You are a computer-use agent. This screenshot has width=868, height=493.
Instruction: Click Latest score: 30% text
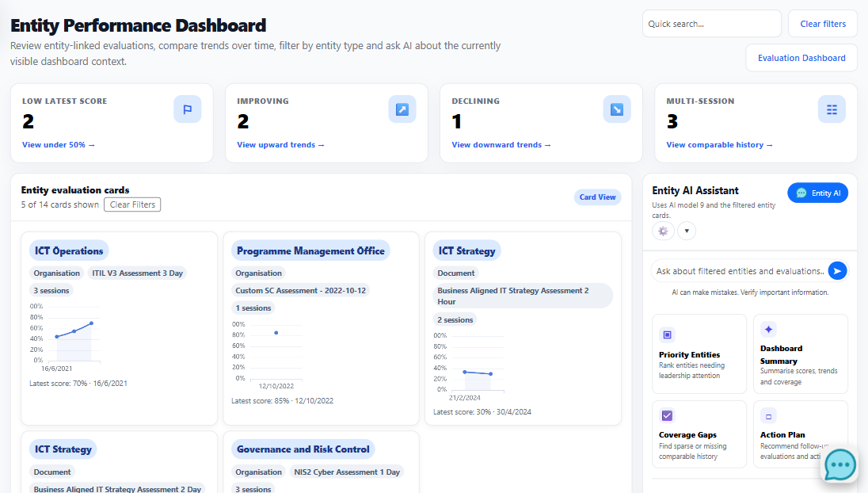(482, 412)
